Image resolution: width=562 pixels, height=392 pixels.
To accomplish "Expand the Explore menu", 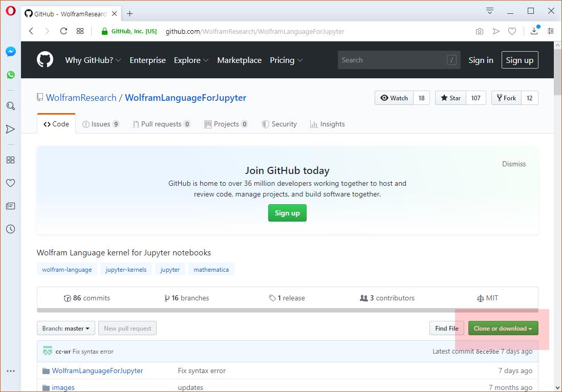I will [191, 60].
